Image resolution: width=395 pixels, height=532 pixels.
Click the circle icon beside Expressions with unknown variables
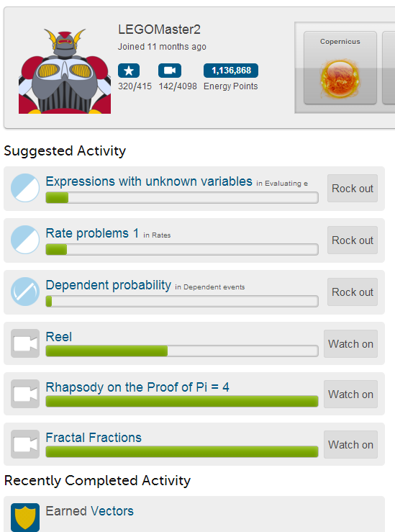pyautogui.click(x=25, y=188)
